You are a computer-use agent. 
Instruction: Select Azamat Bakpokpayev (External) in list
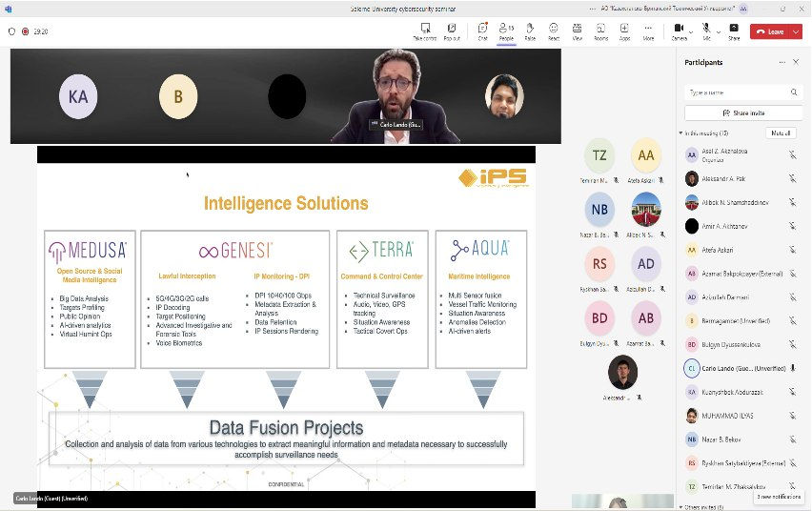click(741, 274)
